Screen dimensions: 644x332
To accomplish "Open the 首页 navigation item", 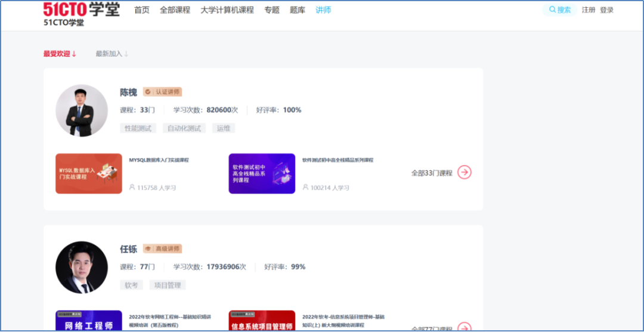I will pyautogui.click(x=142, y=10).
